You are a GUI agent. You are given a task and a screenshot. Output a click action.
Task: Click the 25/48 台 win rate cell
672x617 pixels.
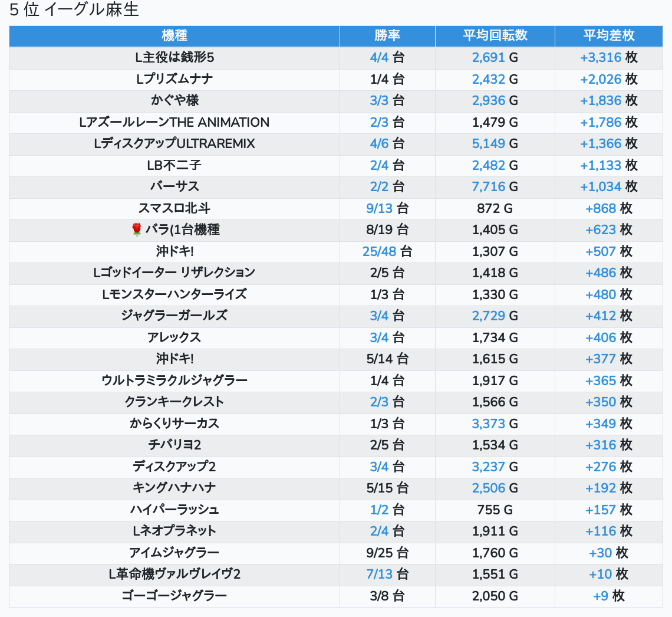coord(387,252)
